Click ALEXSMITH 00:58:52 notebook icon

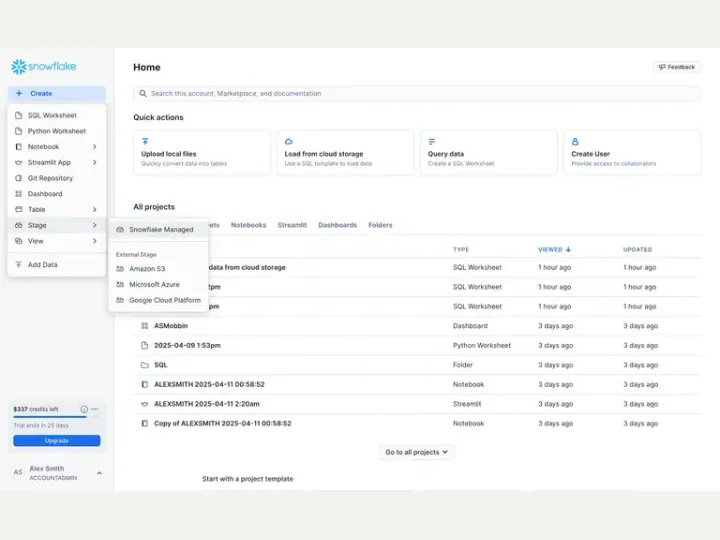tap(145, 384)
